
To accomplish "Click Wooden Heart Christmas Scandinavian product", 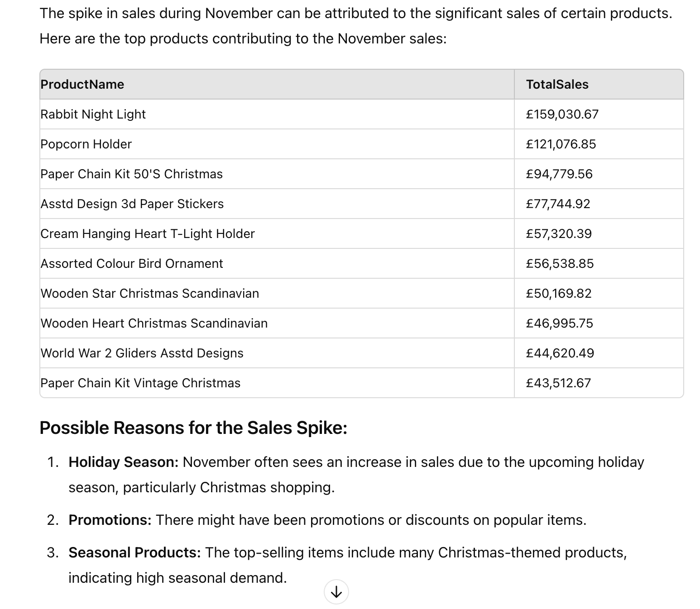I will pos(154,324).
